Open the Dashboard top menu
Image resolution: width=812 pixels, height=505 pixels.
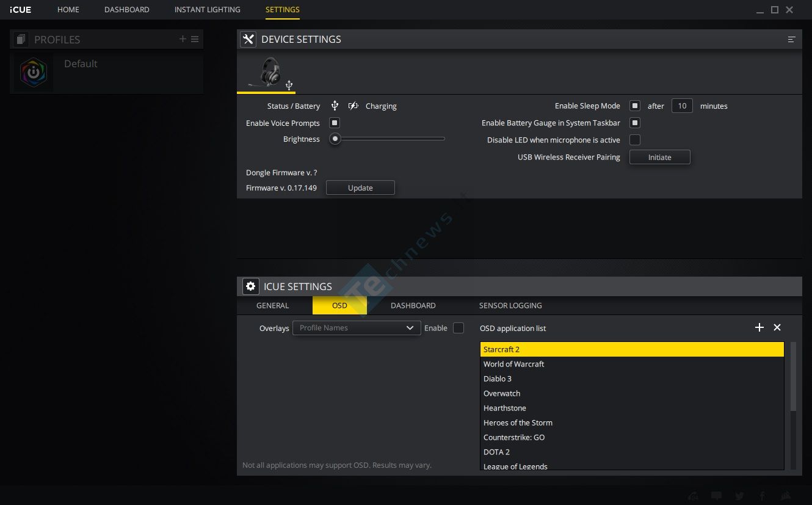[126, 10]
